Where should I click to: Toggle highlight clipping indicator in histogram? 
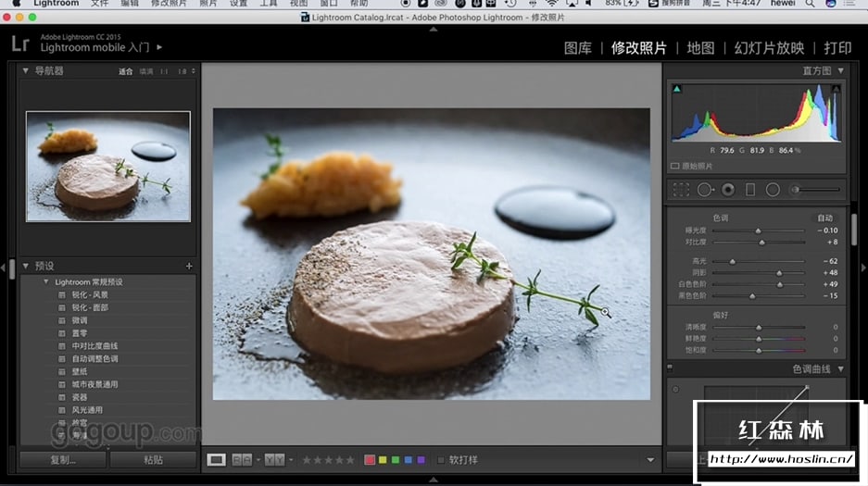(x=836, y=89)
